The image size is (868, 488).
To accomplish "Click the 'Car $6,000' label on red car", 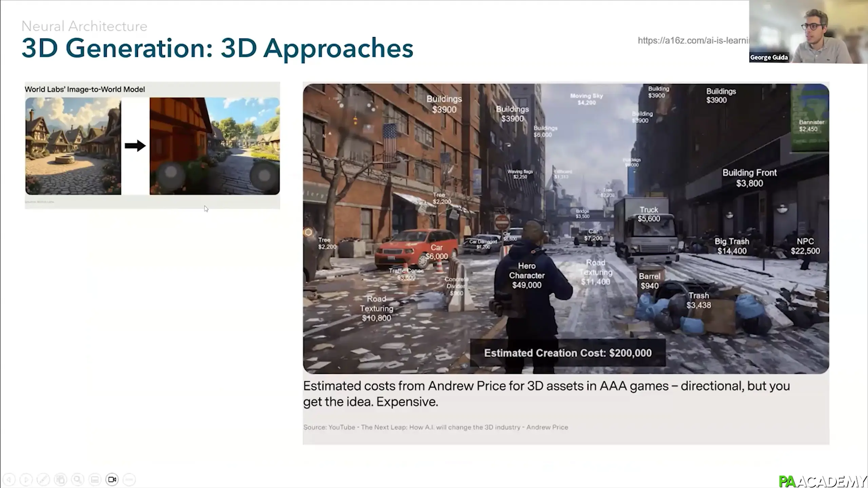I will 437,252.
